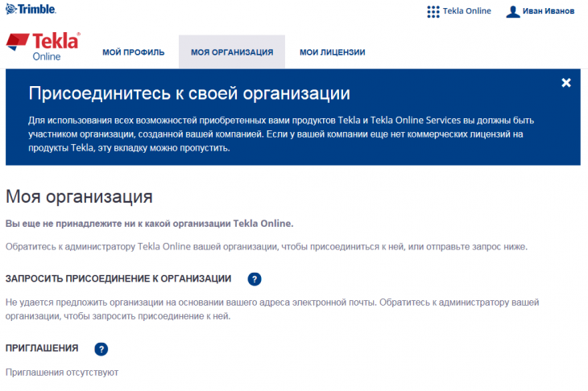Open the Tekla Online apps grid icon

pos(433,11)
